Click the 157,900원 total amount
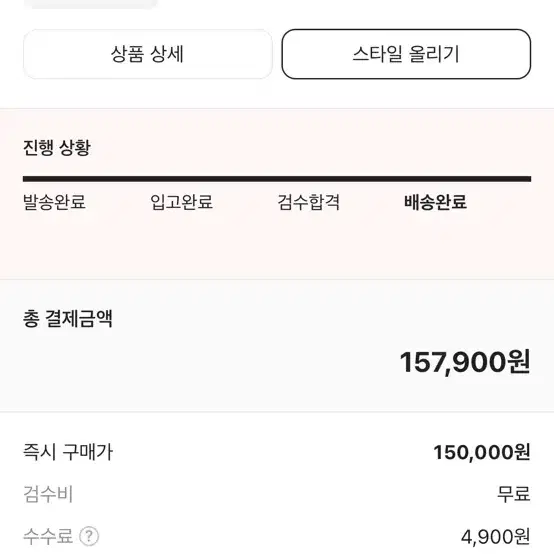This screenshot has height=554, width=554. [465, 362]
